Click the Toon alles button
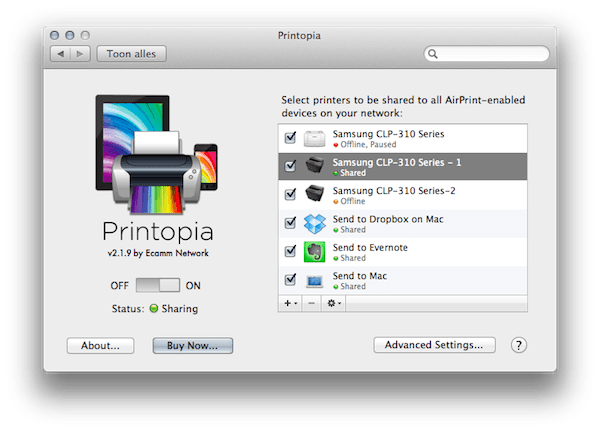This screenshot has height=432, width=600. [131, 54]
